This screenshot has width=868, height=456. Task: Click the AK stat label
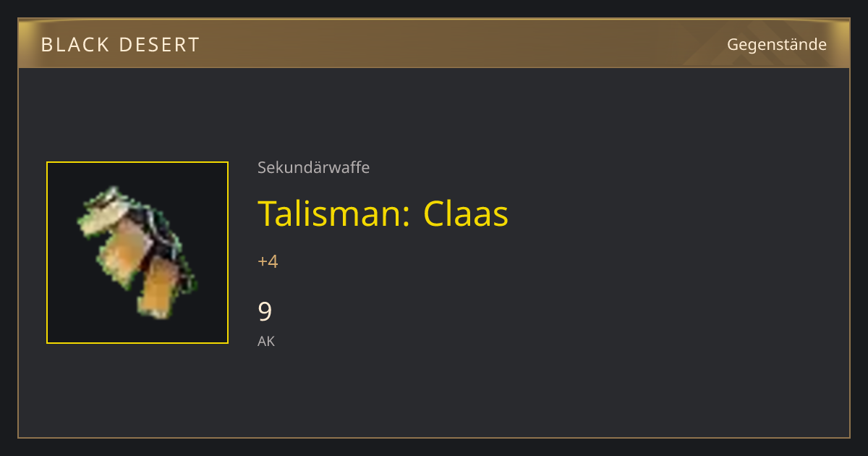click(266, 341)
